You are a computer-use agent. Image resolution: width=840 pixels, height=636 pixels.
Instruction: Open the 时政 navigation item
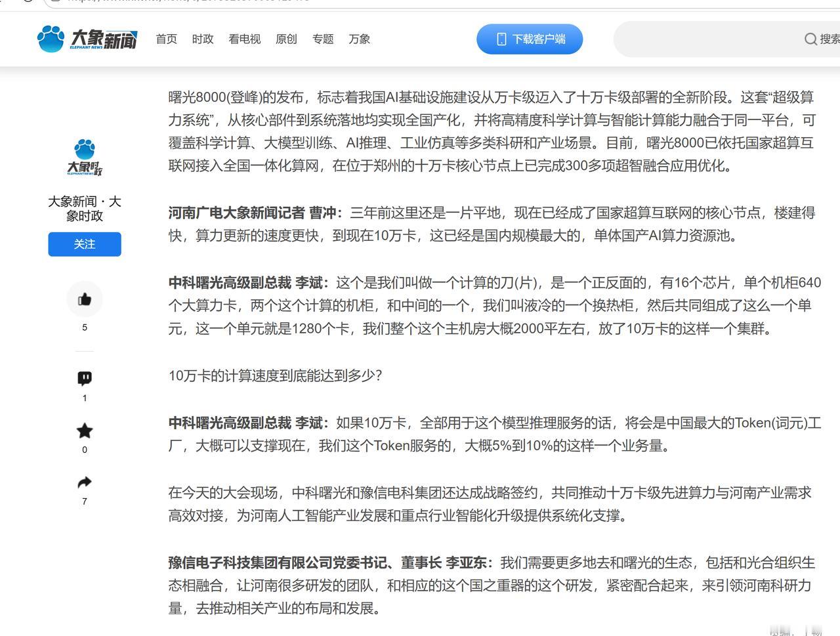click(203, 39)
